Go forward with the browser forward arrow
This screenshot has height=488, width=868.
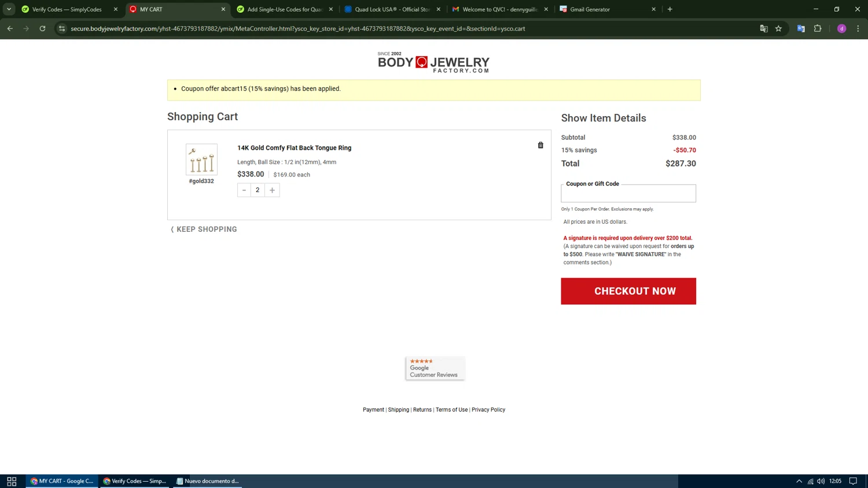click(26, 28)
